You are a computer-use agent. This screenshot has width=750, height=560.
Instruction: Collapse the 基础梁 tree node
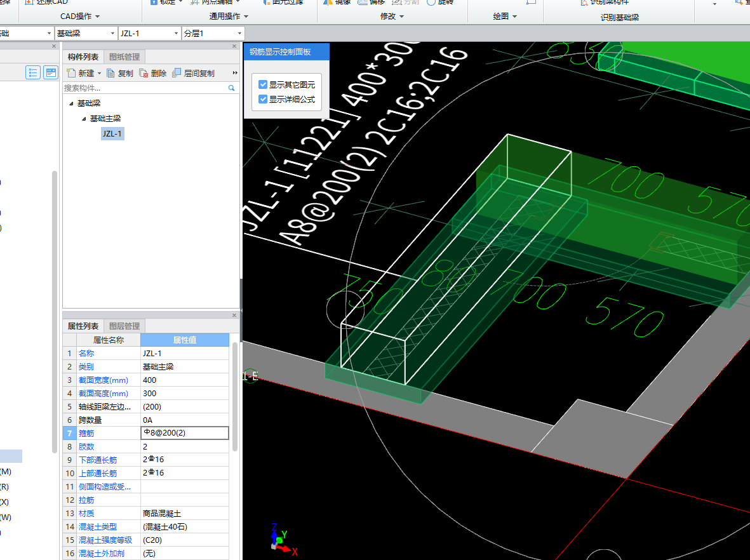coord(71,103)
